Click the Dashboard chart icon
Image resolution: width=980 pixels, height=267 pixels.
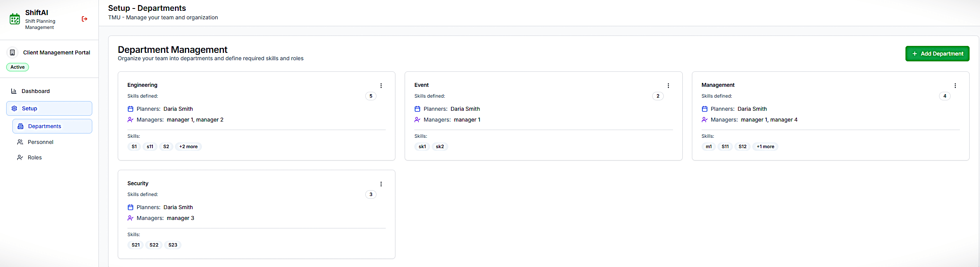coord(14,91)
